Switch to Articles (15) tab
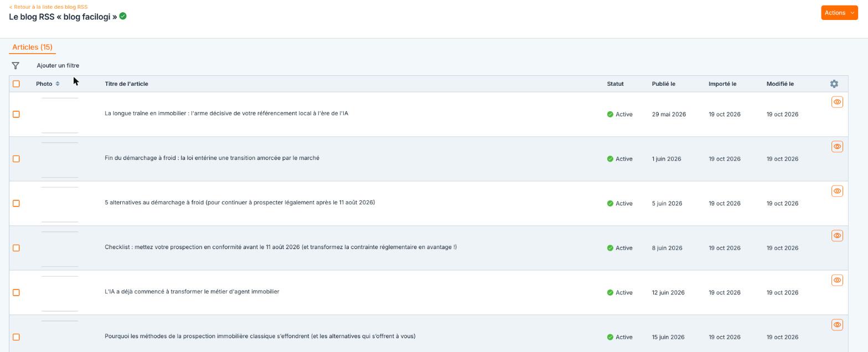This screenshot has width=868, height=352. 32,47
